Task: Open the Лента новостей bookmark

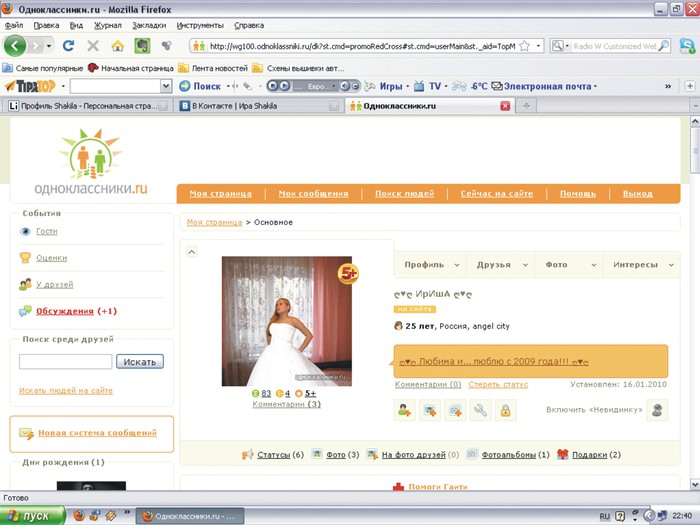Action: [213, 68]
